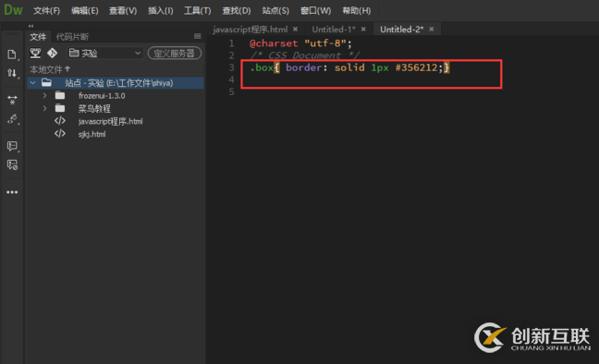Screen dimensions: 599x364
Task: Click line number 3 in gutter
Action: click(x=231, y=67)
